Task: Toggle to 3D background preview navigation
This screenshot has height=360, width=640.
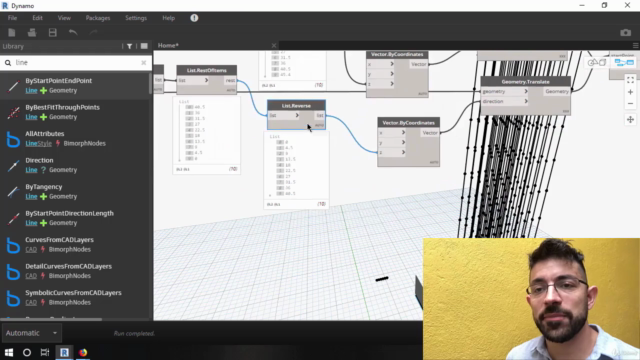Action: coord(597,62)
